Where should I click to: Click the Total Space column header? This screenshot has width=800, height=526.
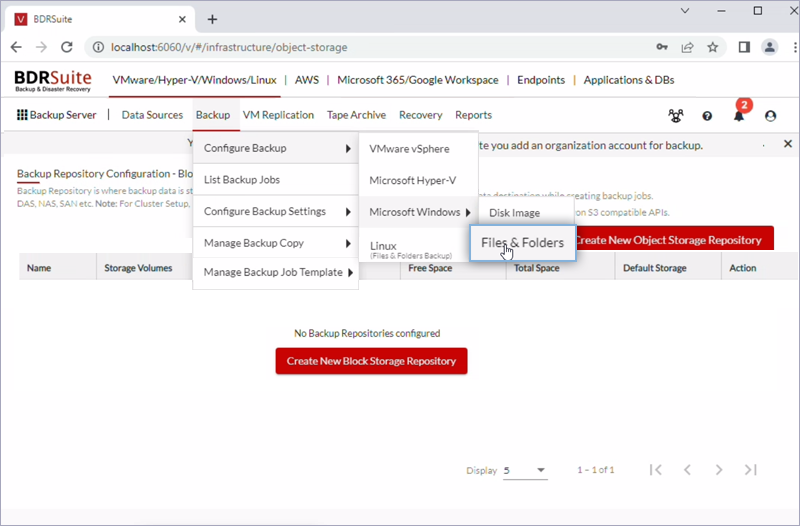536,268
